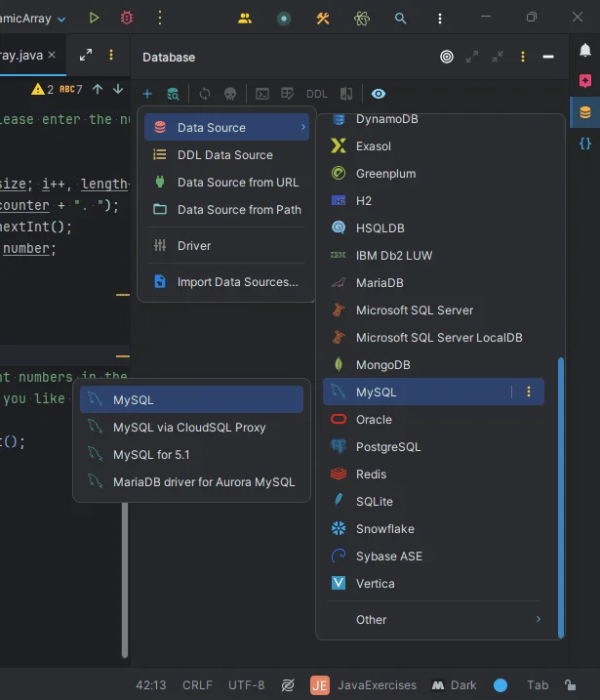This screenshot has height=700, width=600.
Task: Open query console icon in Database toolbar
Action: (262, 94)
